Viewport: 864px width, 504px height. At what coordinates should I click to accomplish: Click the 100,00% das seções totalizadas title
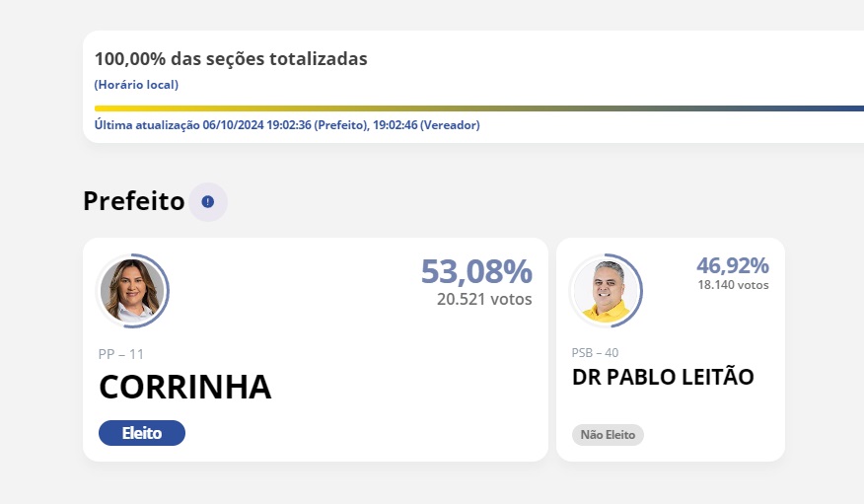[231, 59]
